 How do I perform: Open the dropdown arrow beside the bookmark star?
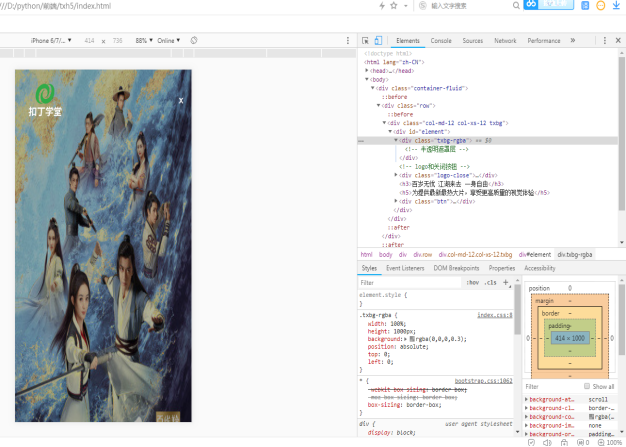pos(406,6)
